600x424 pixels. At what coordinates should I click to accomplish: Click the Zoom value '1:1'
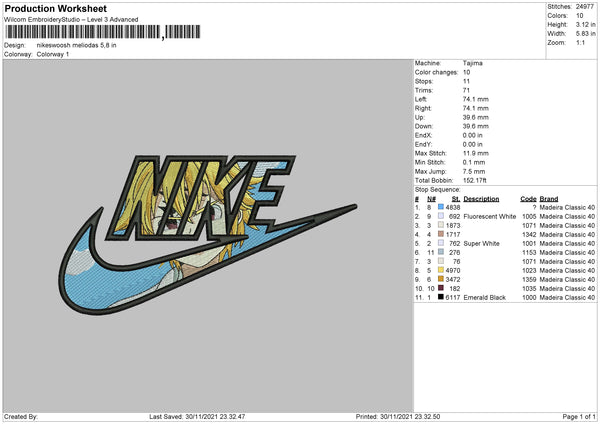click(580, 42)
